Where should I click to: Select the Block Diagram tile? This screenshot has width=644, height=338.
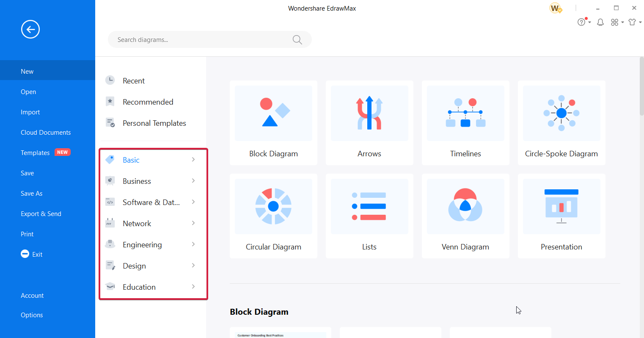coord(273,123)
